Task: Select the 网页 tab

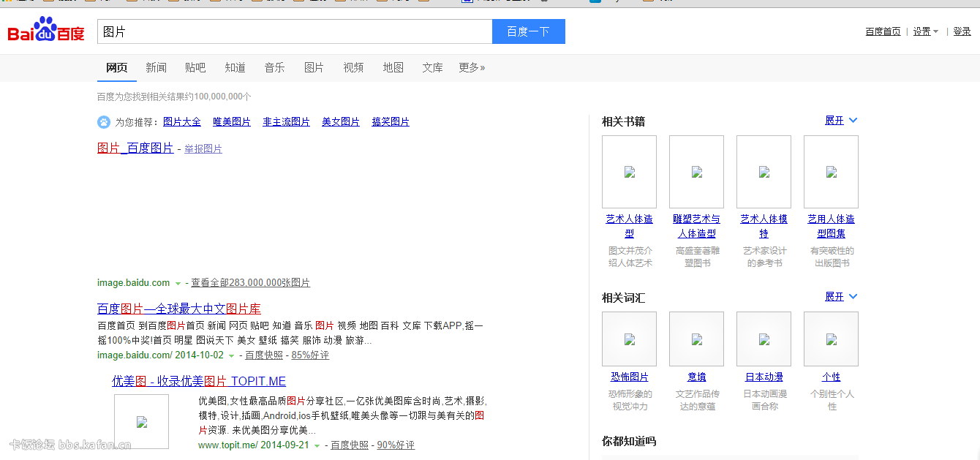Action: click(117, 67)
